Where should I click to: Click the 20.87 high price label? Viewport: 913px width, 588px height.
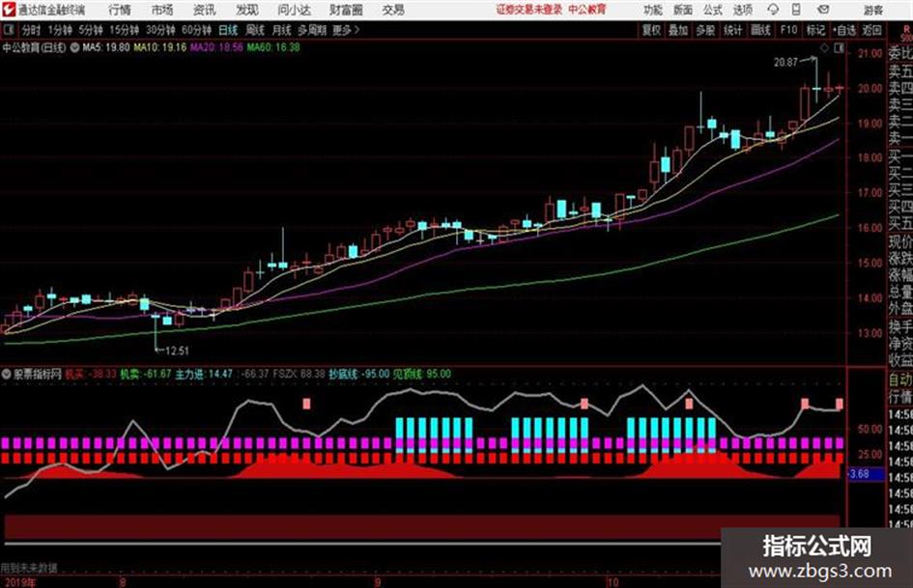pos(785,62)
